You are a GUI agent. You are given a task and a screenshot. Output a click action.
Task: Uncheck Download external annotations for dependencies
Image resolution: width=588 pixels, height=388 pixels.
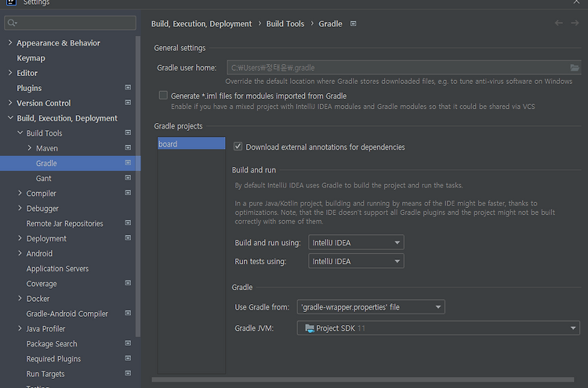click(x=238, y=147)
